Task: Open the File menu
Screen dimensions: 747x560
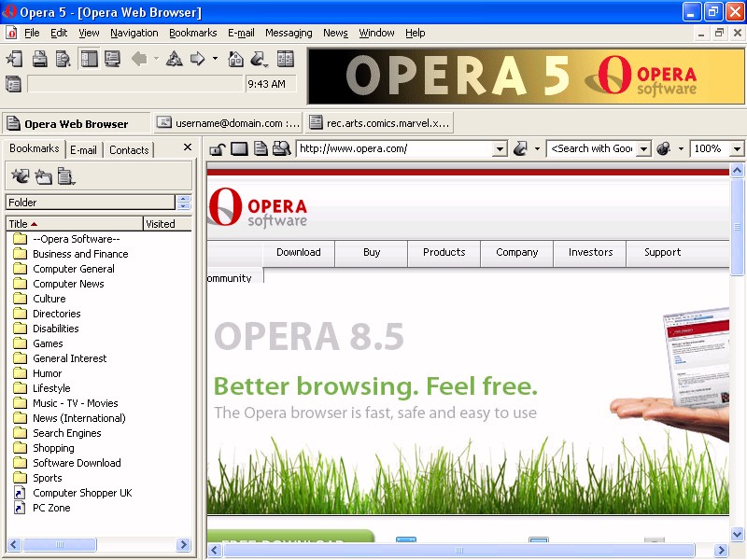Action: click(x=32, y=33)
